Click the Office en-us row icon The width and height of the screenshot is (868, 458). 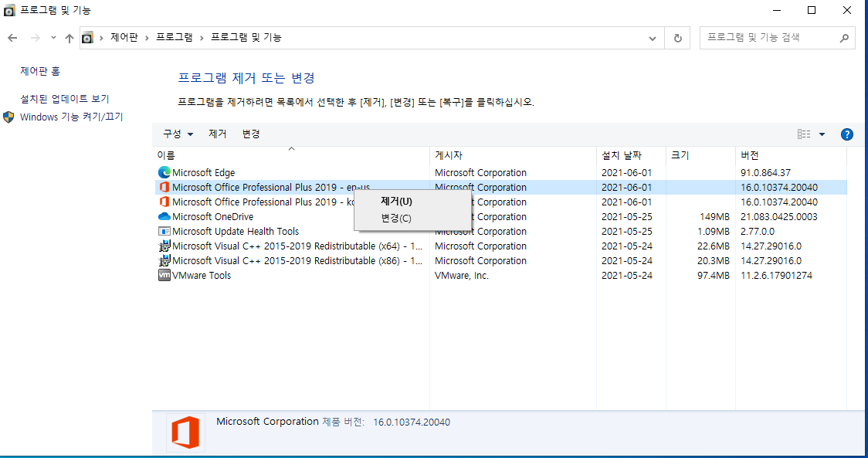tap(164, 187)
